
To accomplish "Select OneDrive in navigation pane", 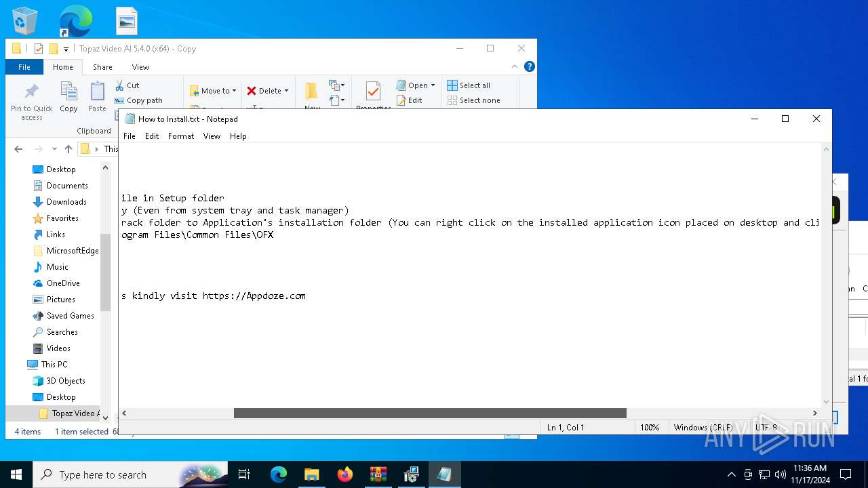I will click(x=62, y=283).
